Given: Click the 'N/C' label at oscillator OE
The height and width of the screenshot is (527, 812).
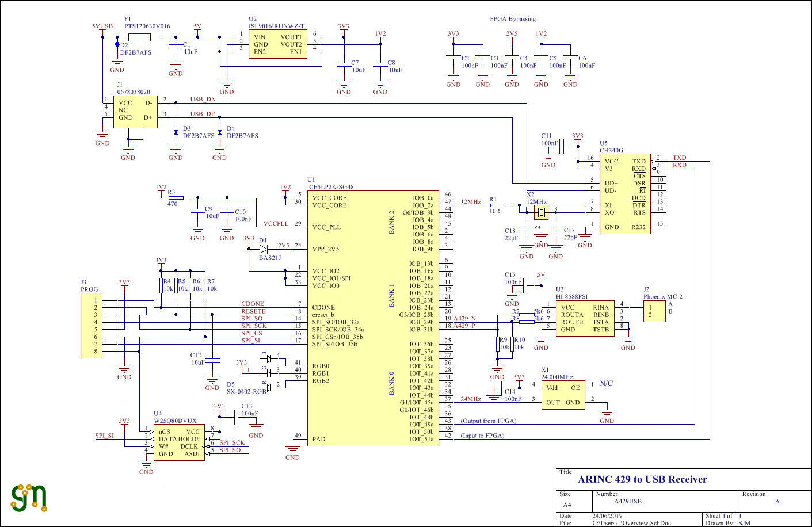Looking at the screenshot, I should pos(607,384).
